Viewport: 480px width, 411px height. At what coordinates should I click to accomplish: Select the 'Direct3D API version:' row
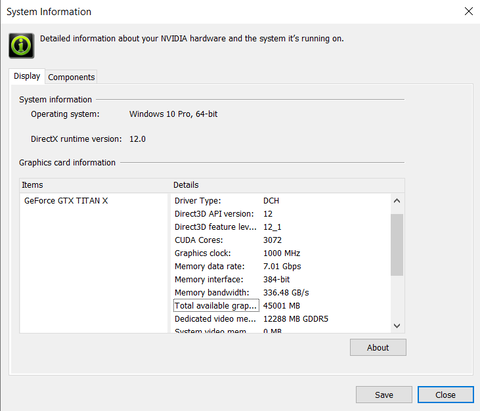(x=281, y=214)
